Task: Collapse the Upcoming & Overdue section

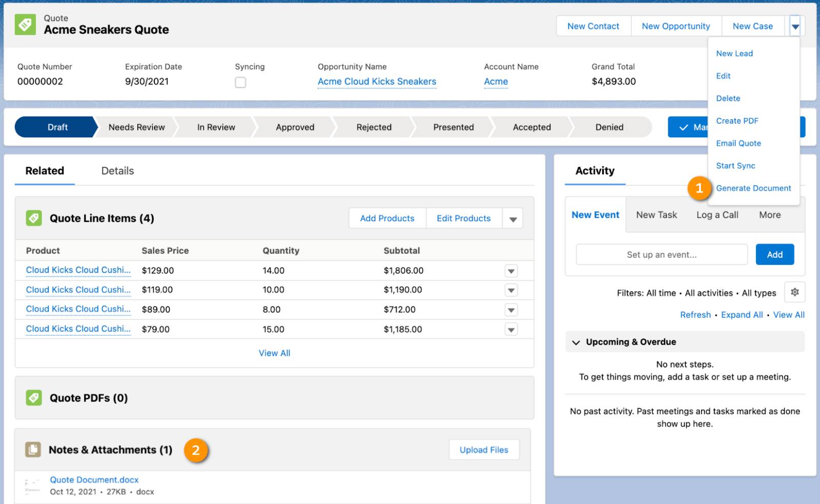Action: tap(576, 342)
